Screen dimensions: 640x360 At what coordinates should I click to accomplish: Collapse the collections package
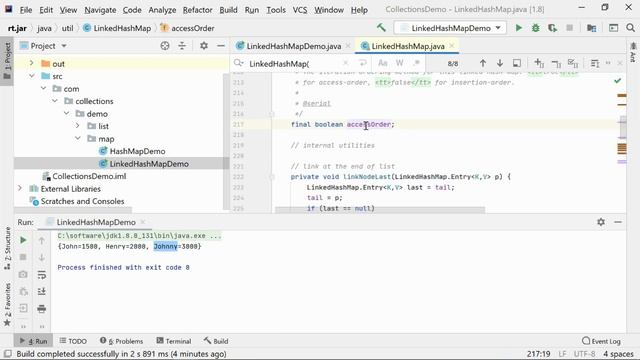[x=54, y=101]
